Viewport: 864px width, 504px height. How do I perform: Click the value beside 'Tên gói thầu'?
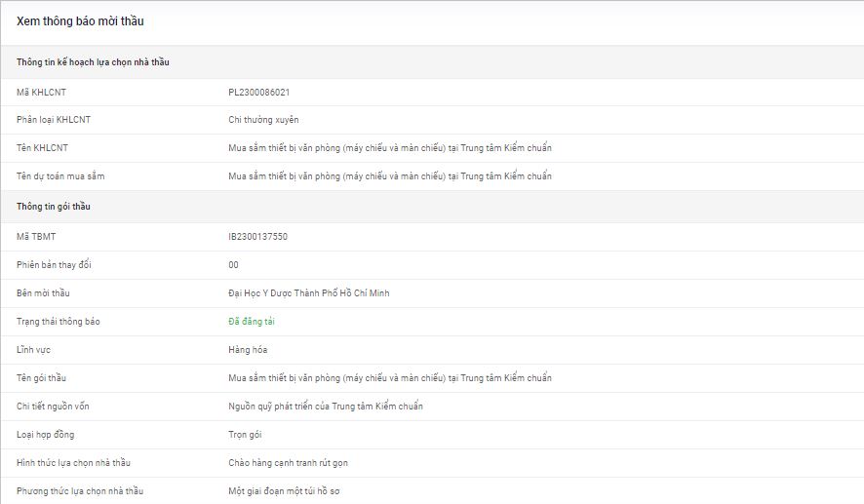(390, 378)
